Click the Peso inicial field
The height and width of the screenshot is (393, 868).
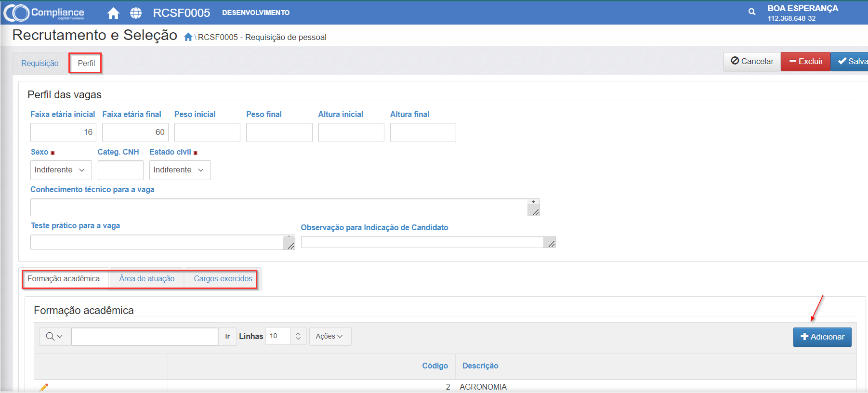[x=207, y=132]
